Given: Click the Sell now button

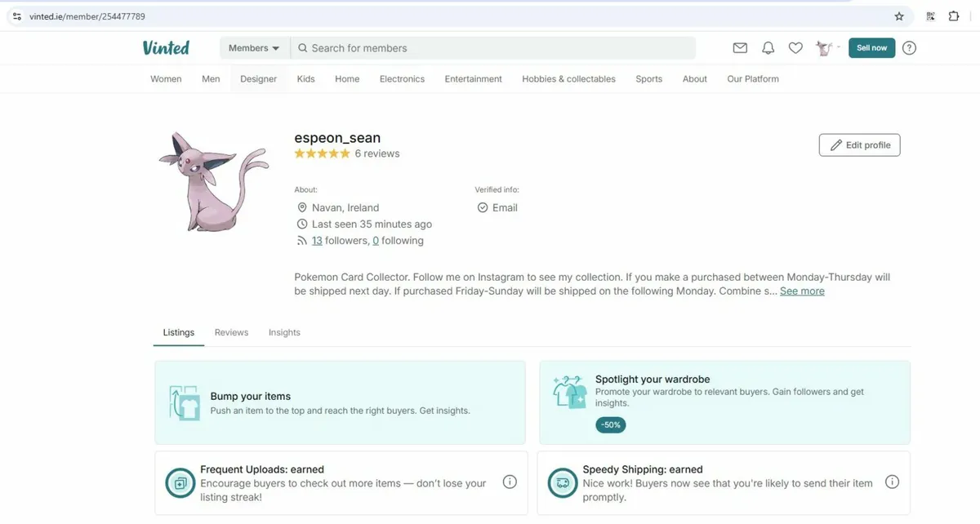Looking at the screenshot, I should point(872,48).
